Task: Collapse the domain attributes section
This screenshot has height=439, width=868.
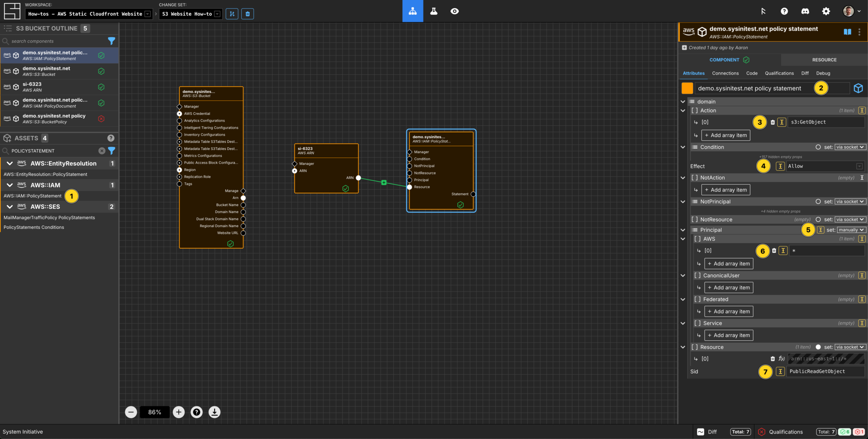Action: click(683, 102)
